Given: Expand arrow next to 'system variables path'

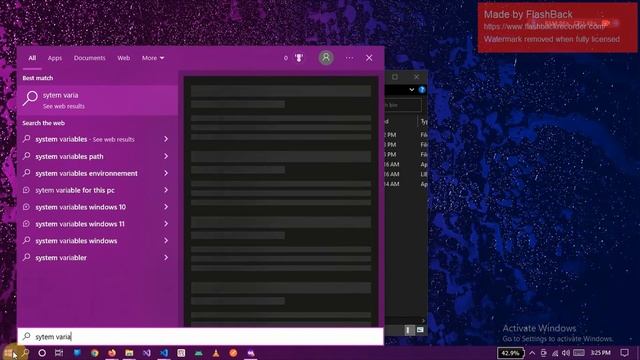Looking at the screenshot, I should click(x=166, y=156).
